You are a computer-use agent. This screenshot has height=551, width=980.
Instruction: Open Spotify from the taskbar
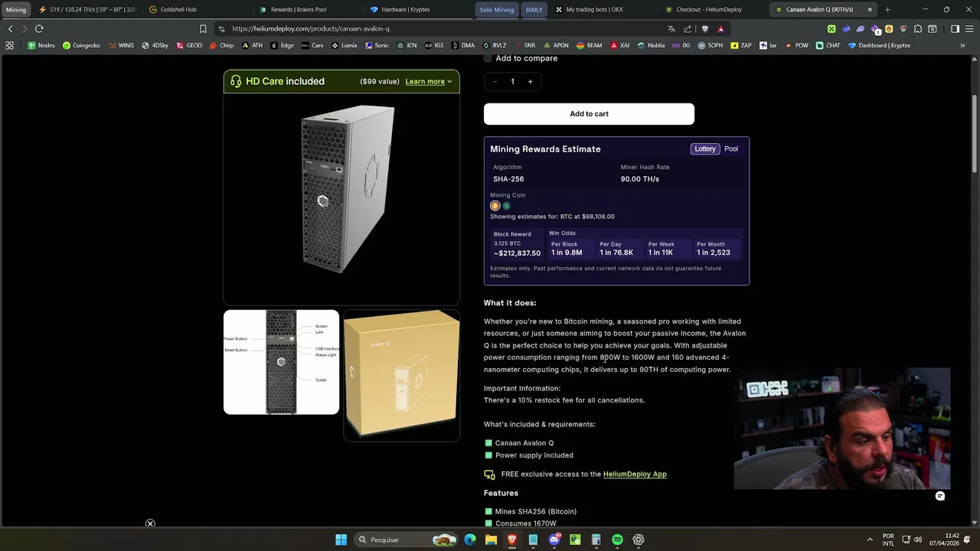click(617, 540)
